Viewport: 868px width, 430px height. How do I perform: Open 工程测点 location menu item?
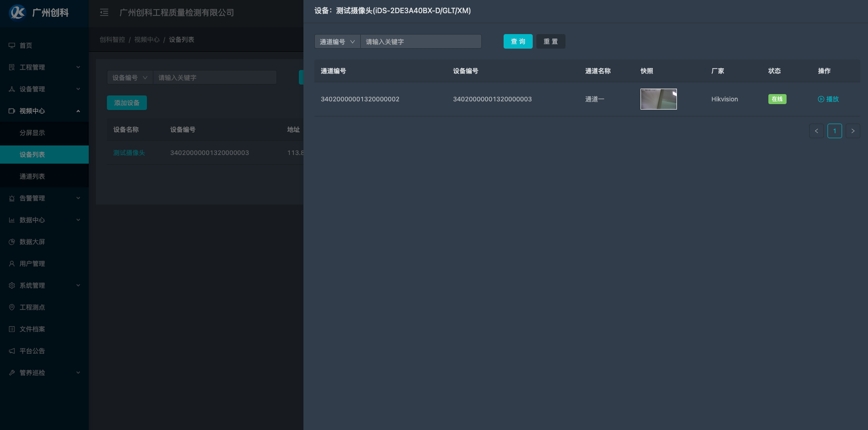[x=32, y=307]
